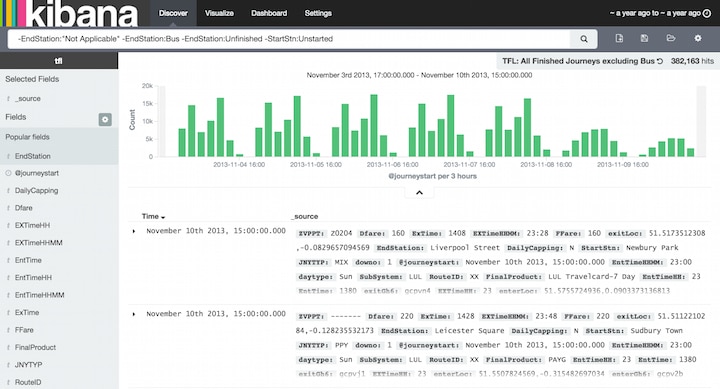Image resolution: width=720 pixels, height=389 pixels.
Task: Click the 'Leicester Square' EndStation value
Action: pos(469,331)
